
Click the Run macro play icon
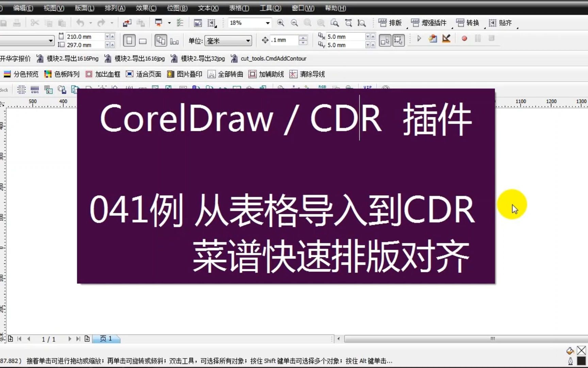click(419, 39)
